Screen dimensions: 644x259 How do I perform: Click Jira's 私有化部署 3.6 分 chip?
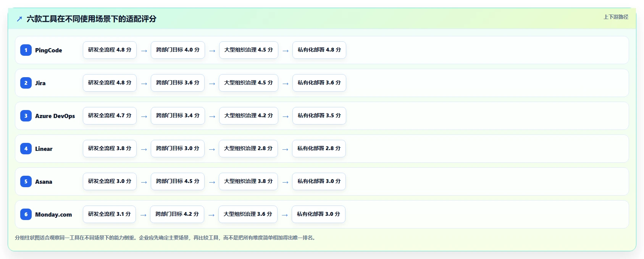pyautogui.click(x=319, y=83)
